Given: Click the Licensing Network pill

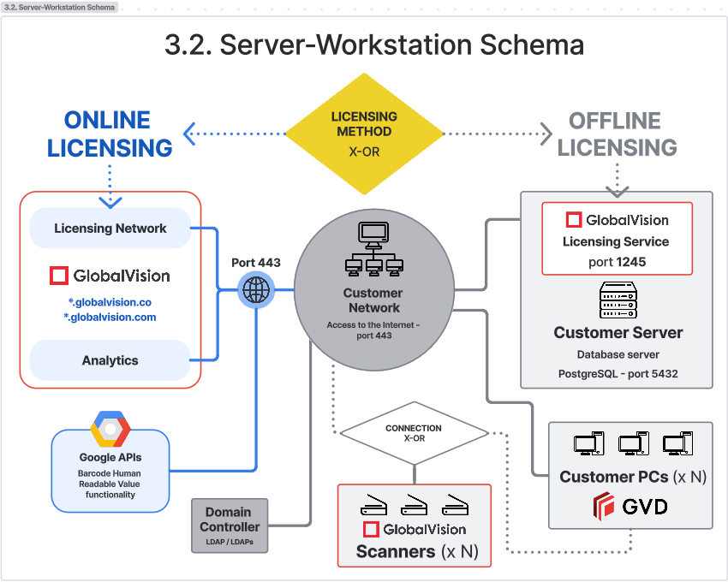Looking at the screenshot, I should click(x=110, y=229).
